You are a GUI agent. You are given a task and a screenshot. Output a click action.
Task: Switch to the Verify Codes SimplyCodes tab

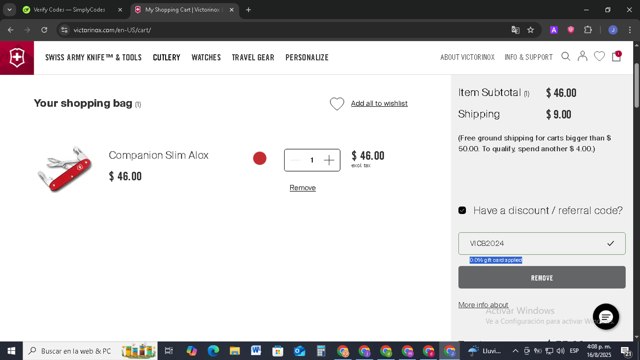(x=69, y=10)
